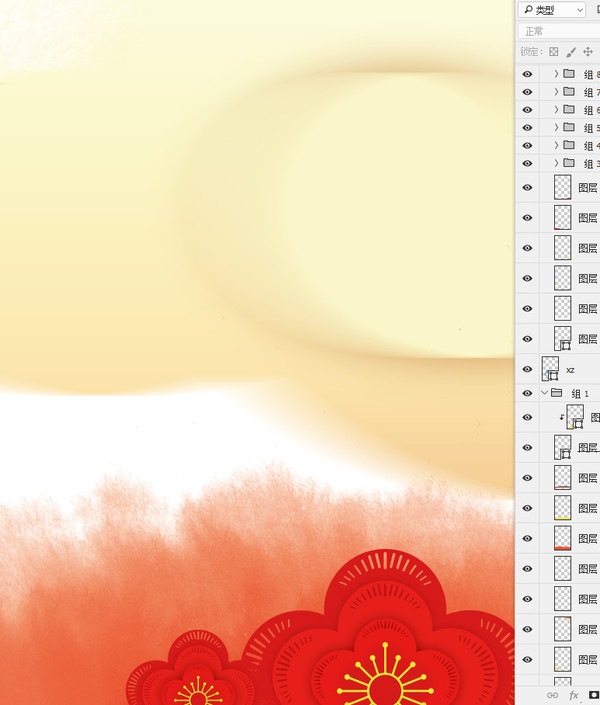The height and width of the screenshot is (705, 600).
Task: Expand the 组 6 group
Action: [556, 109]
